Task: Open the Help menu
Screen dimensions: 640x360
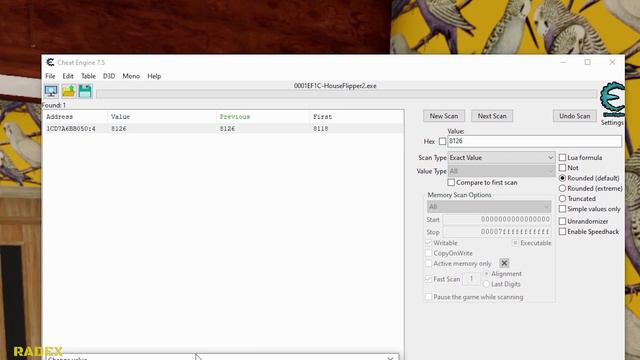Action: (154, 76)
